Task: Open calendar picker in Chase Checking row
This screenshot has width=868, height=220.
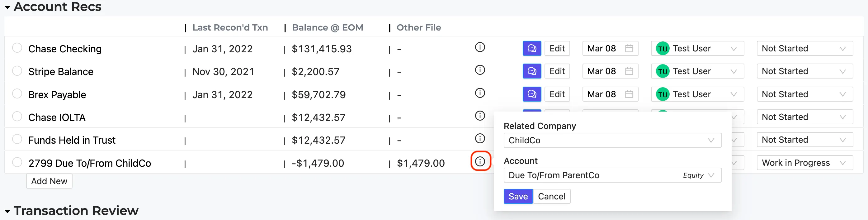Action: point(629,48)
